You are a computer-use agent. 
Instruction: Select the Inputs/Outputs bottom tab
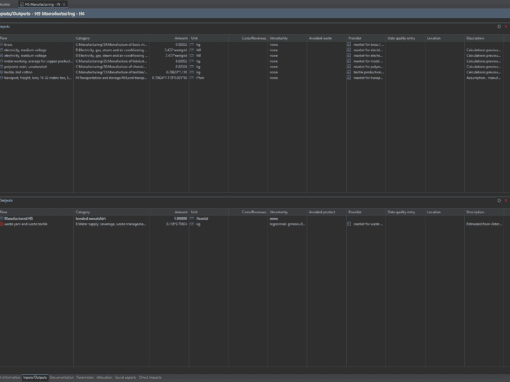point(35,378)
